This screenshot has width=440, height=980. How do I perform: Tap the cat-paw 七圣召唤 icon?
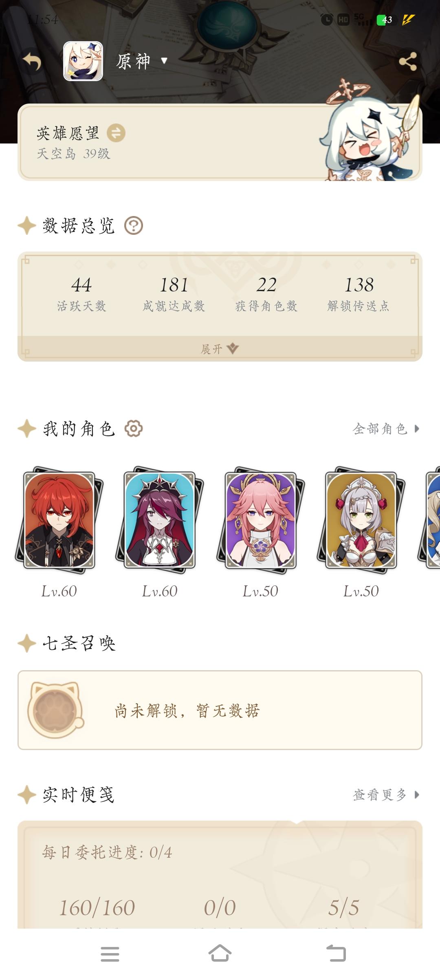pyautogui.click(x=56, y=710)
